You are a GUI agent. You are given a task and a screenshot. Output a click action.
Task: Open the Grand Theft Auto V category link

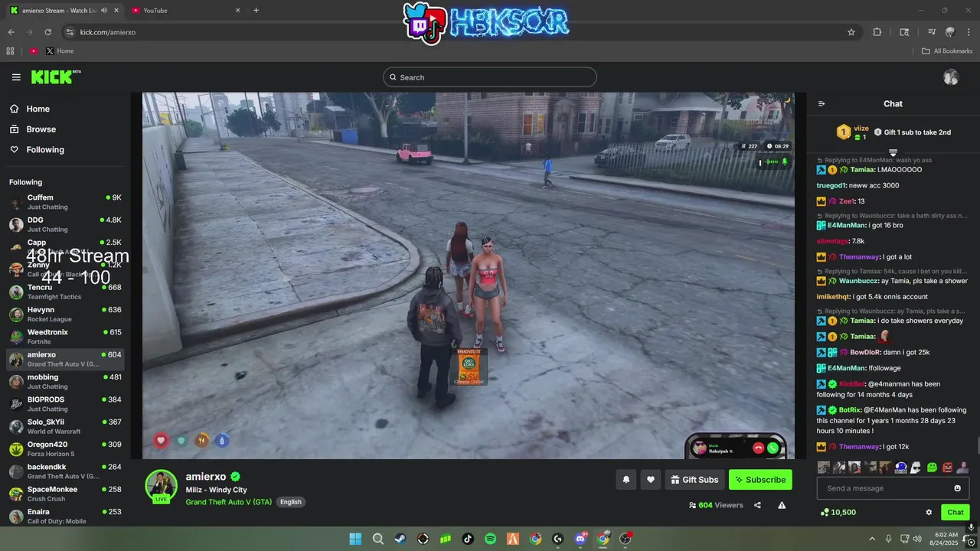tap(228, 502)
